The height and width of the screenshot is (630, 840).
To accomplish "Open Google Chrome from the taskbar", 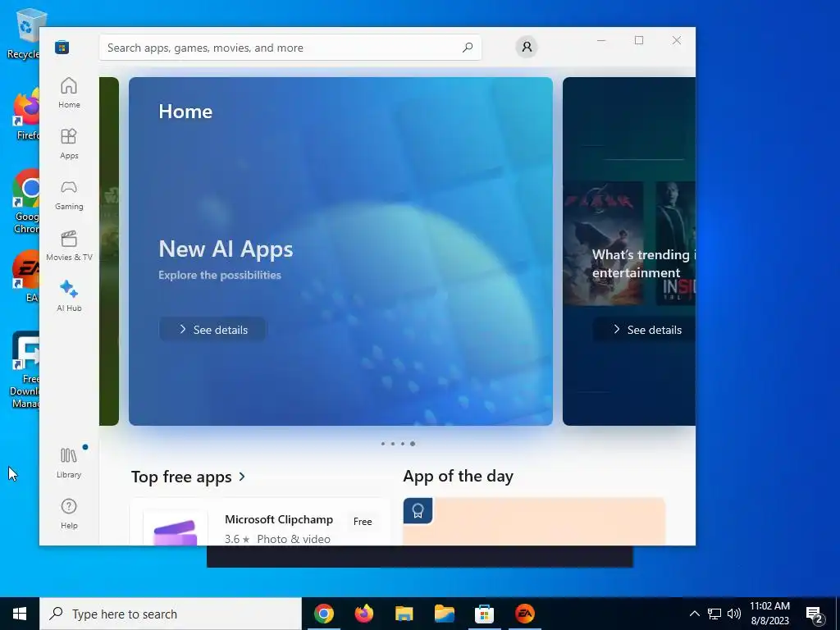I will point(323,614).
